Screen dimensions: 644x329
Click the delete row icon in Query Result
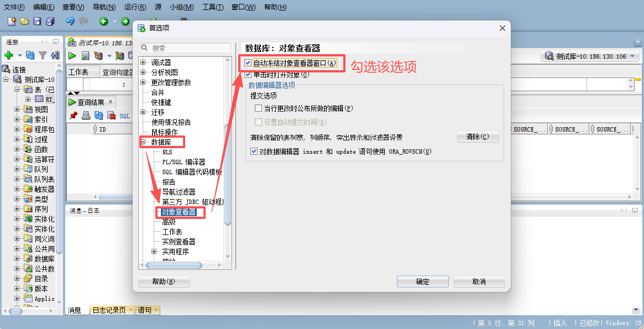[x=111, y=116]
